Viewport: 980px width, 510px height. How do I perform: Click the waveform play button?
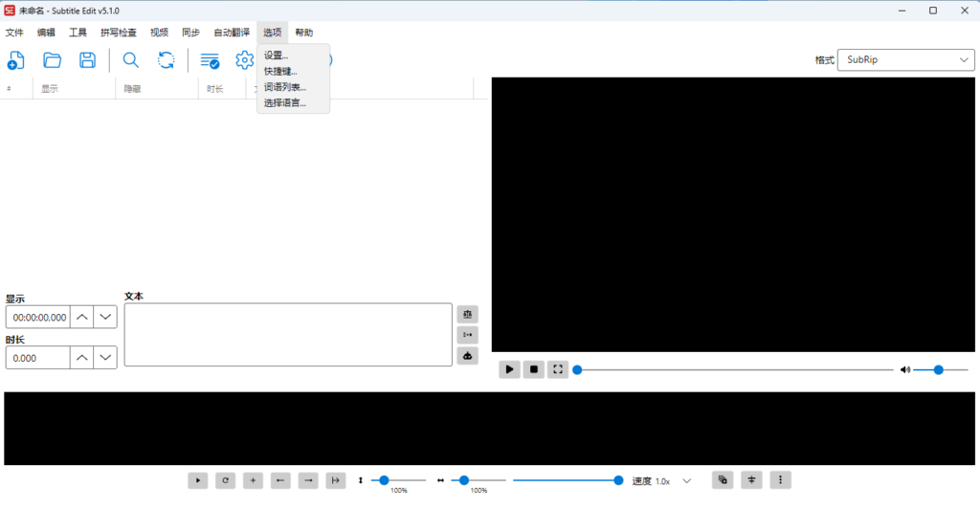click(197, 480)
